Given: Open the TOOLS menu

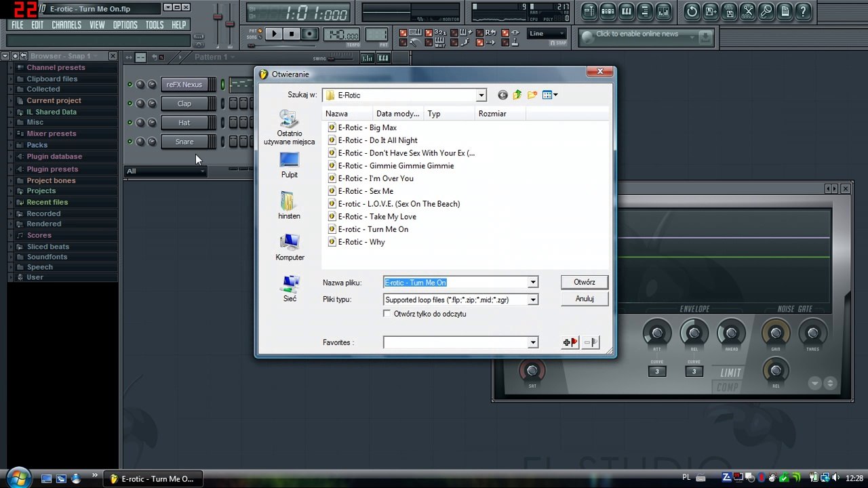Looking at the screenshot, I should [155, 25].
